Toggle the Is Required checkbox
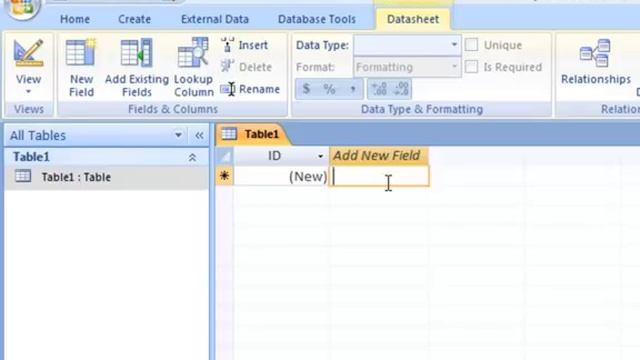Viewport: 640px width, 360px height. (471, 67)
